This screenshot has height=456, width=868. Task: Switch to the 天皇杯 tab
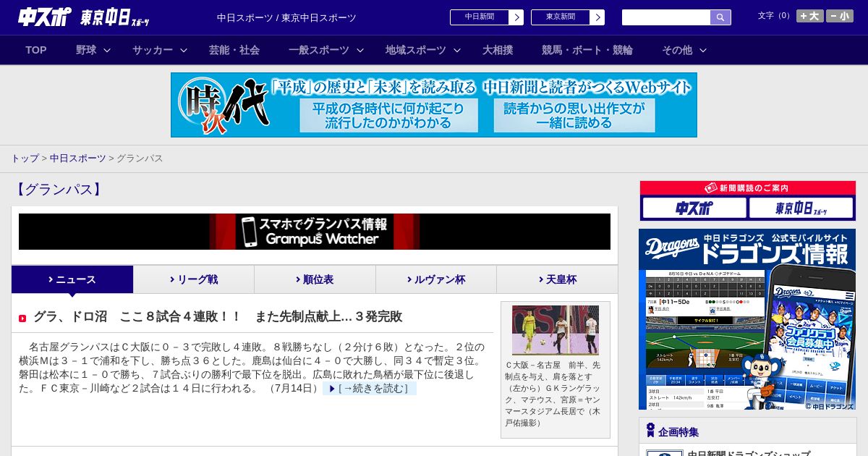pyautogui.click(x=557, y=279)
